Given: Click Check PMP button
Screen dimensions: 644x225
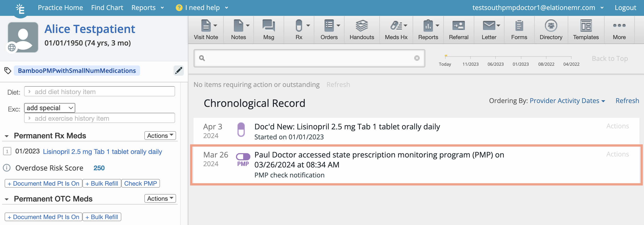Looking at the screenshot, I should [141, 183].
